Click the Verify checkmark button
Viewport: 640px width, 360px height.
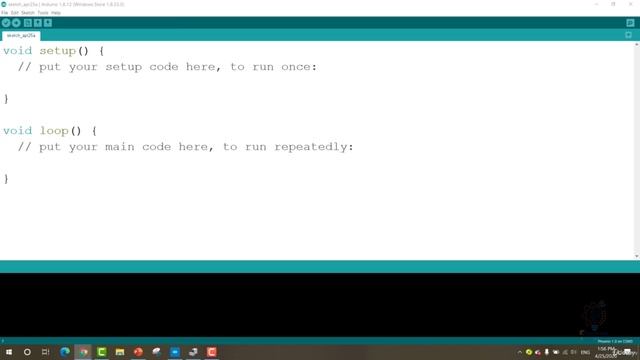(6, 23)
